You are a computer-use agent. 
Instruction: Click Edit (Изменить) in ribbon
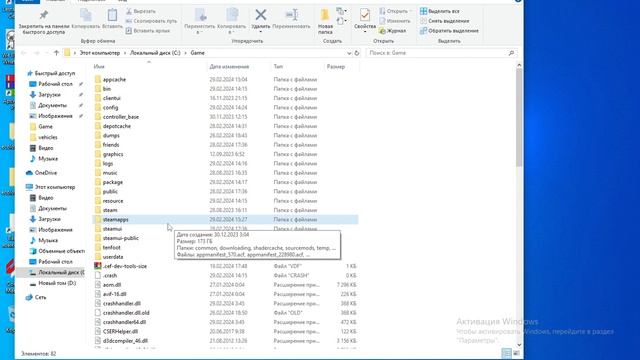[394, 21]
